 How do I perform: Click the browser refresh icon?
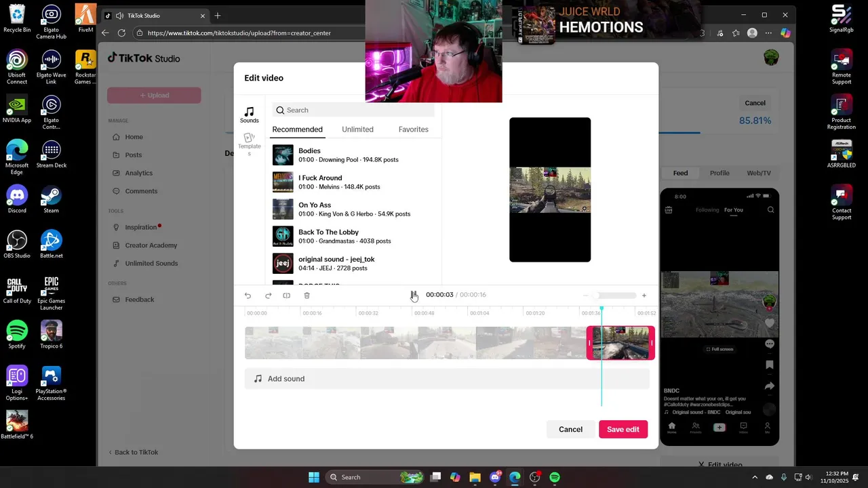pyautogui.click(x=121, y=33)
